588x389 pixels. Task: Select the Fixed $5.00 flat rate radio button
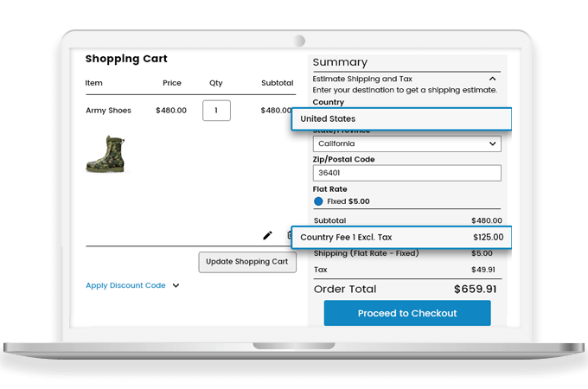click(x=318, y=201)
